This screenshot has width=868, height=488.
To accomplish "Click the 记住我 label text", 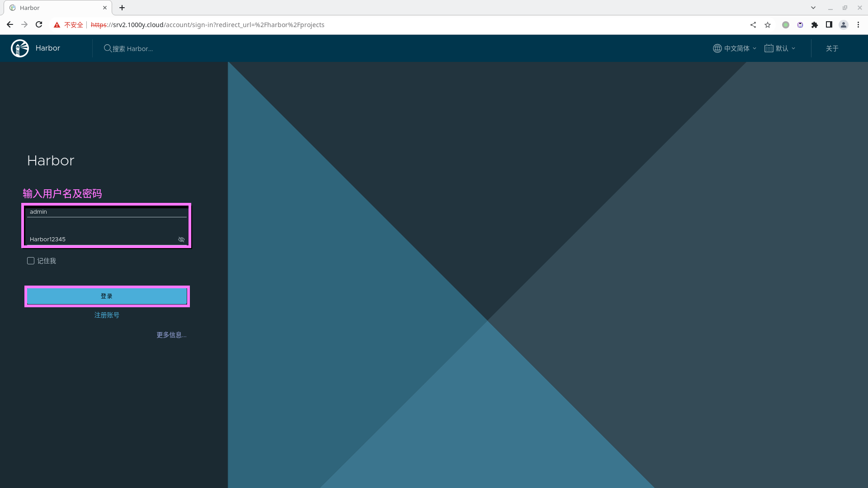I will (x=47, y=261).
